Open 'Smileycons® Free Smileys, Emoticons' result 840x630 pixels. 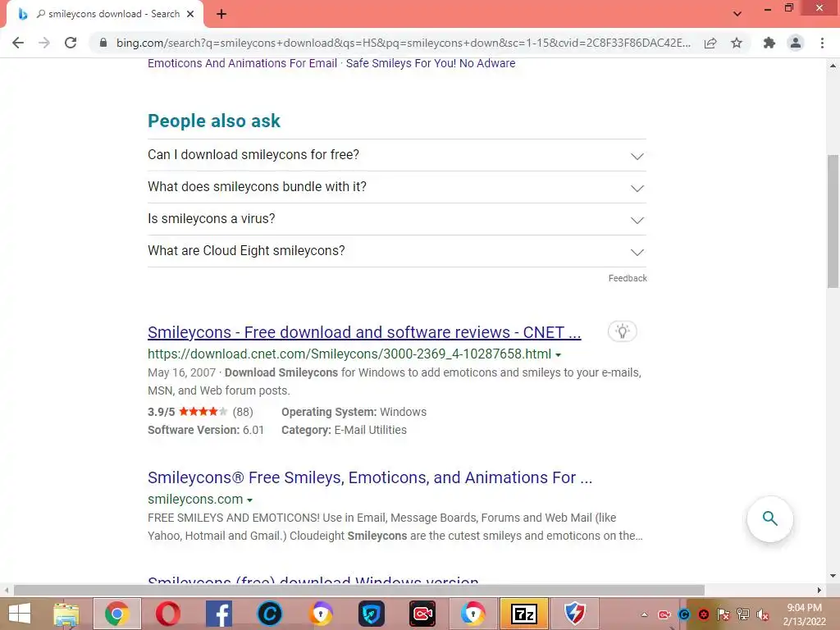pos(370,477)
